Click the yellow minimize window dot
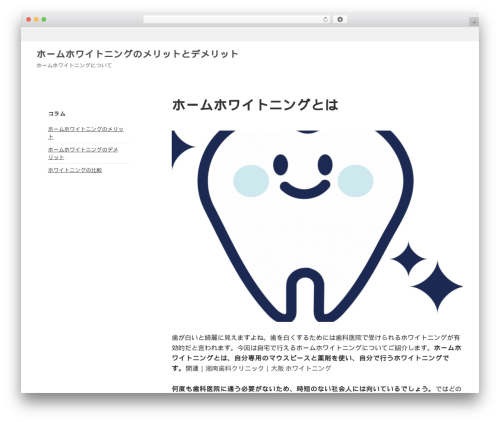The image size is (500, 423). point(36,19)
